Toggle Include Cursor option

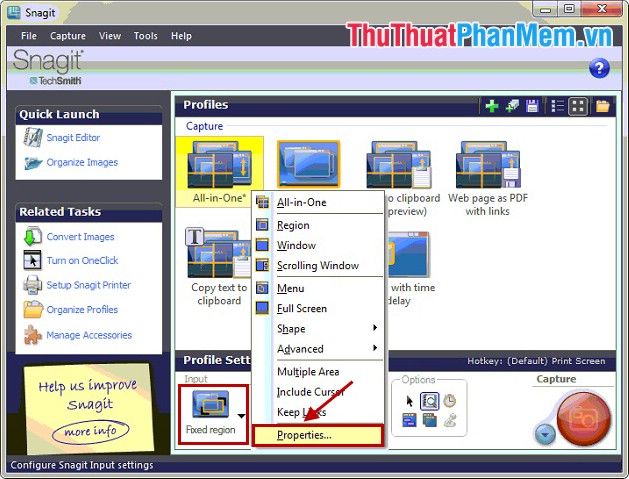(319, 392)
